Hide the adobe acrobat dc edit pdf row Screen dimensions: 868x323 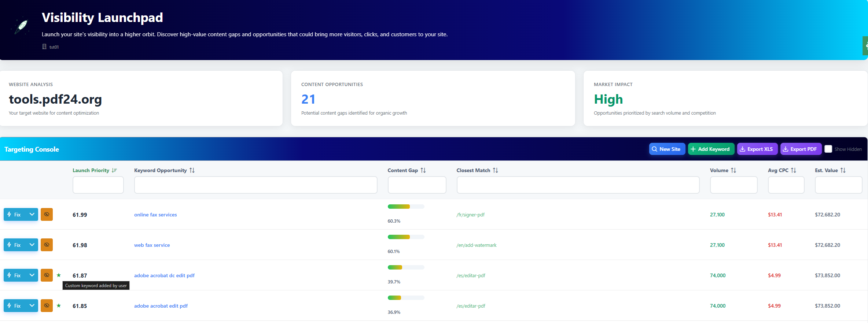tap(47, 275)
